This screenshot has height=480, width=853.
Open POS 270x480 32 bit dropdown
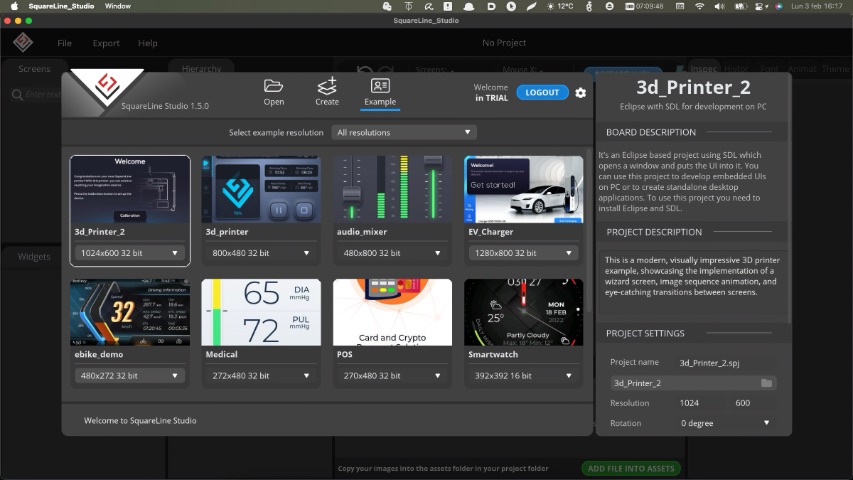(392, 376)
